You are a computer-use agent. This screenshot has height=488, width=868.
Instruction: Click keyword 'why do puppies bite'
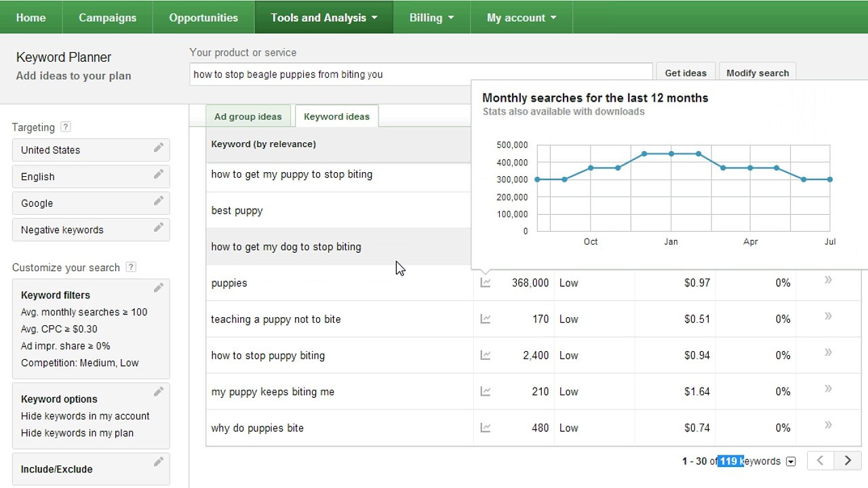[257, 428]
